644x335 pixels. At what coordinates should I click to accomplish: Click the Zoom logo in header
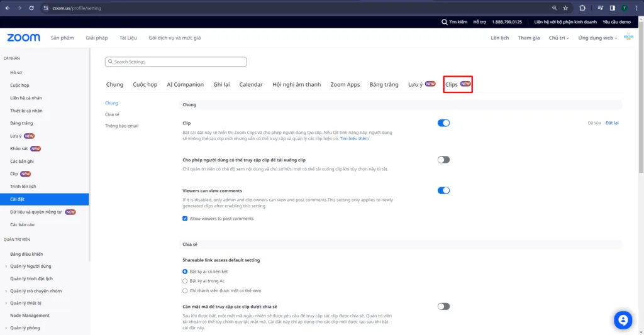pyautogui.click(x=23, y=38)
